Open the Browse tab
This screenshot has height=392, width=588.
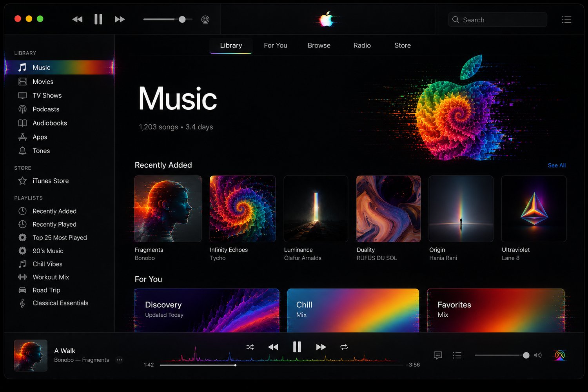tap(319, 45)
